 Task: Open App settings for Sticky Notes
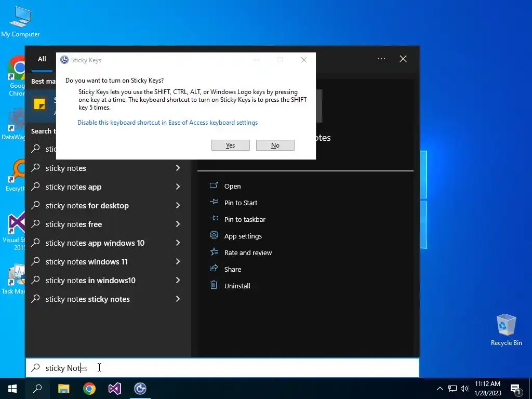click(243, 236)
